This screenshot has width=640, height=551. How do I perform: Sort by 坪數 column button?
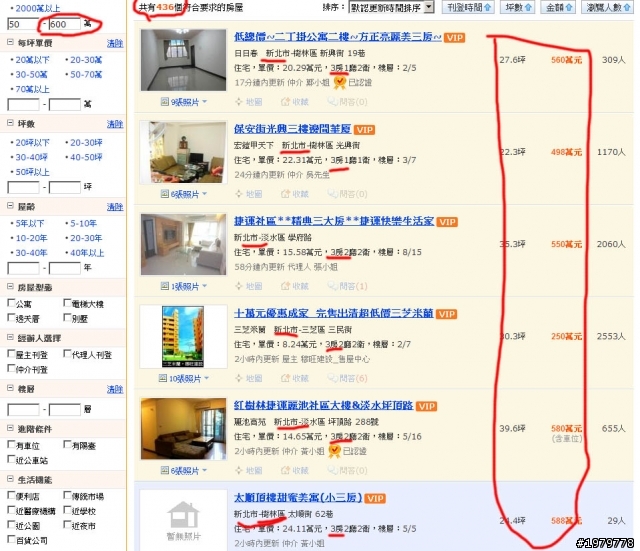coord(518,7)
